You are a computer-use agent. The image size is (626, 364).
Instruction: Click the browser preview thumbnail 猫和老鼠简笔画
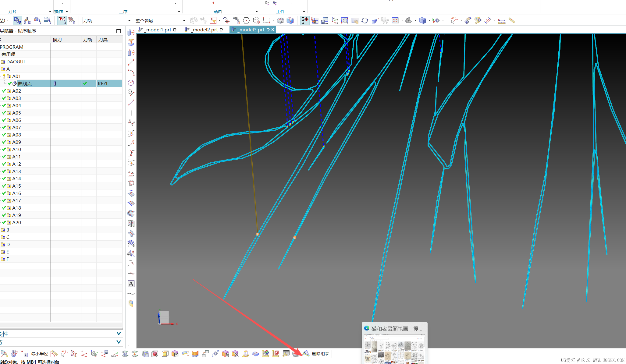tap(394, 343)
